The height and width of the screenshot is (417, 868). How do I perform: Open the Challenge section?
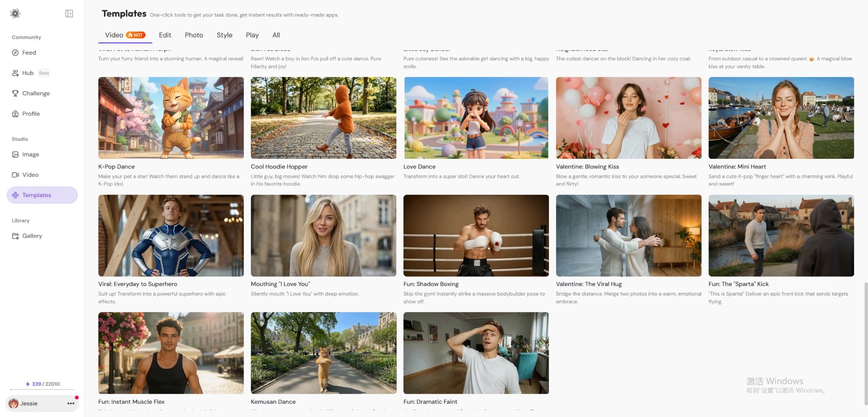[36, 93]
